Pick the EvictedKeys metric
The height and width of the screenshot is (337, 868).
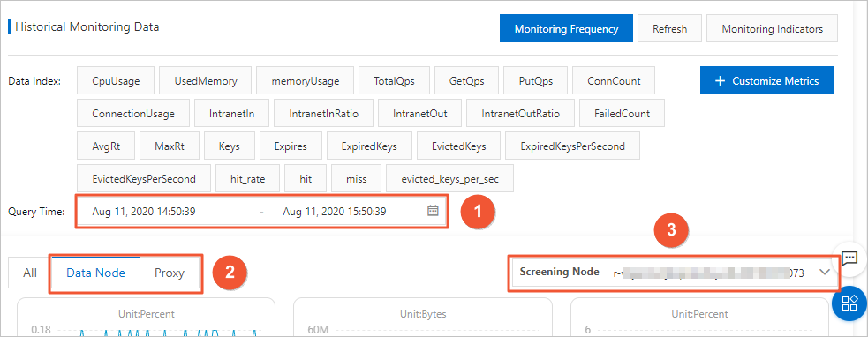pos(458,146)
